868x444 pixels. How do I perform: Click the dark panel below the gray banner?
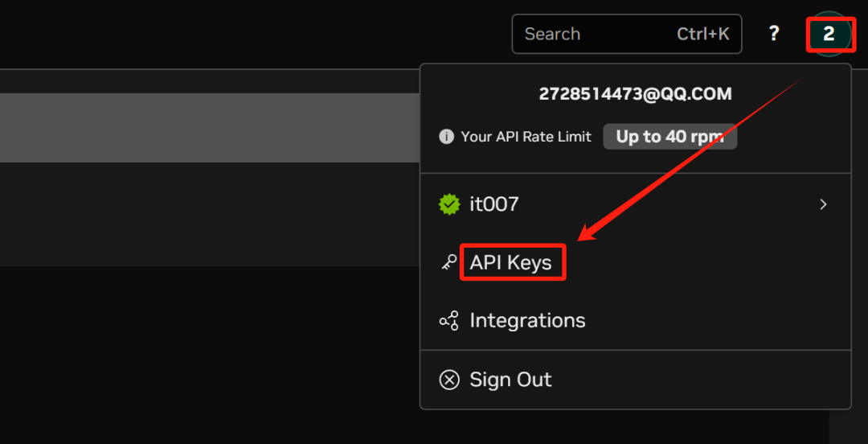tap(210, 214)
